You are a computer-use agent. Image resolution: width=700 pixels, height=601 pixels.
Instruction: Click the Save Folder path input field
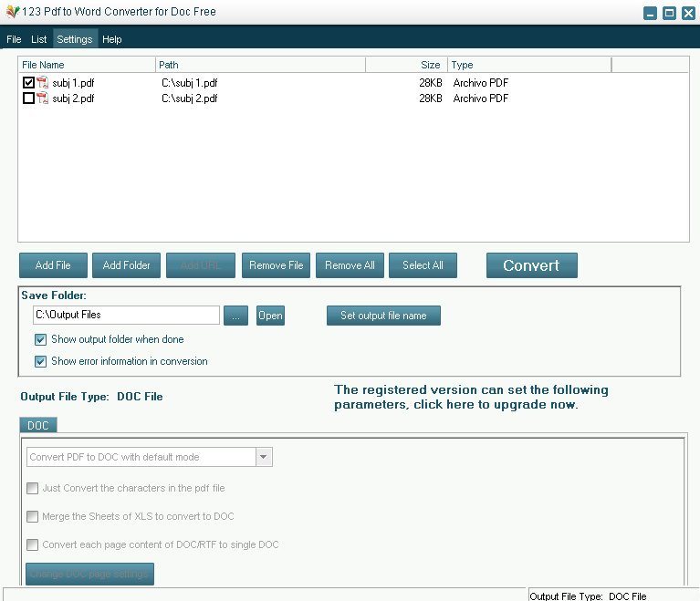coord(126,315)
